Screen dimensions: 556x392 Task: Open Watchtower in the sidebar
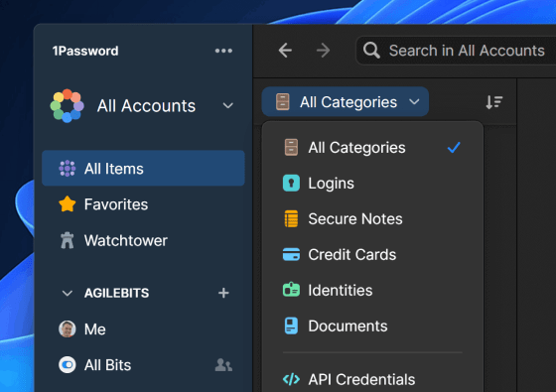tap(143, 240)
